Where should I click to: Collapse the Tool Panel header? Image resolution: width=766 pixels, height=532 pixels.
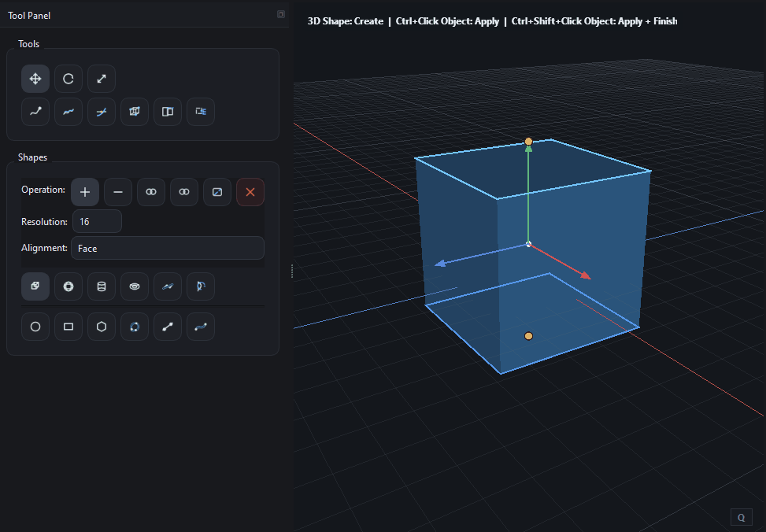click(x=280, y=14)
